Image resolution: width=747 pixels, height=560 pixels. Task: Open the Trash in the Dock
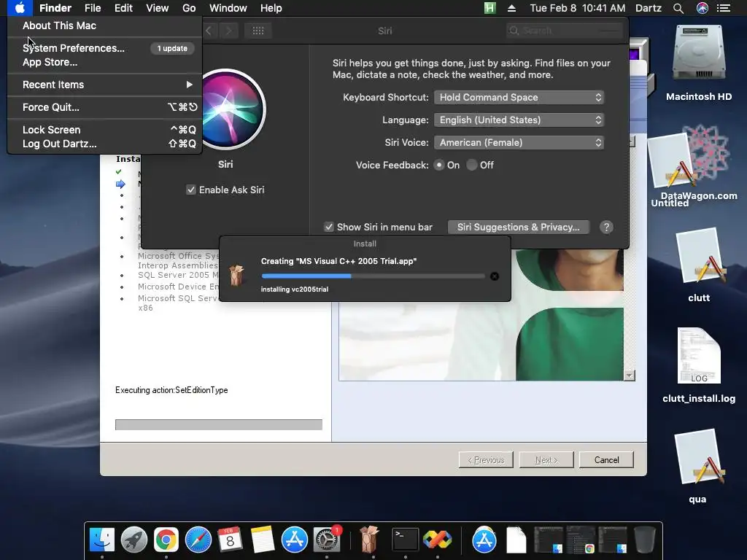coord(645,540)
